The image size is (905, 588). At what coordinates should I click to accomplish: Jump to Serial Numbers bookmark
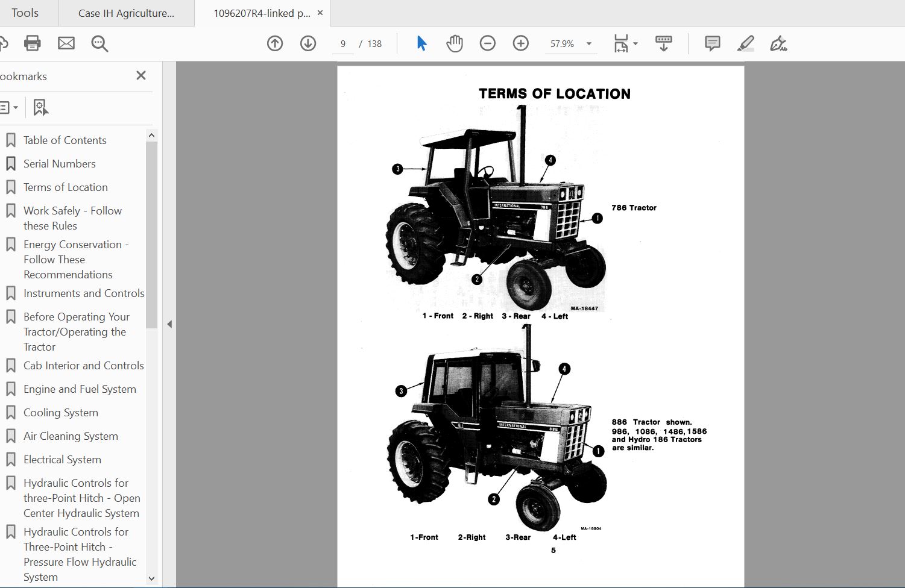click(59, 163)
